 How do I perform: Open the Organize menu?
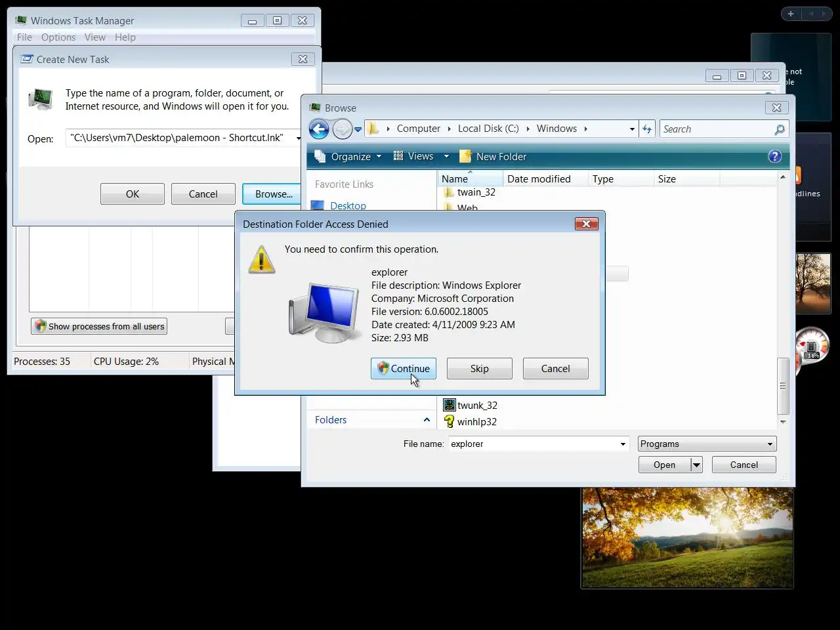348,156
